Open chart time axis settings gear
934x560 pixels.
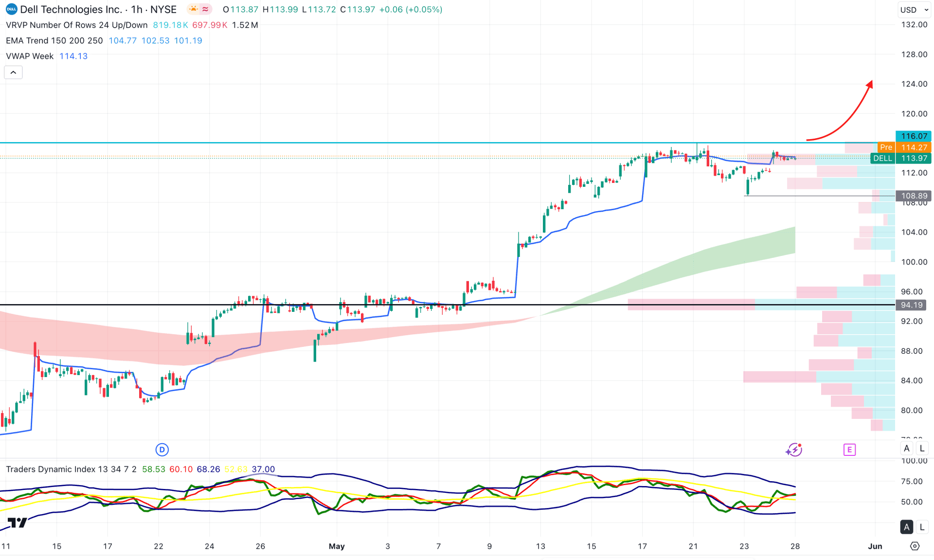click(915, 546)
